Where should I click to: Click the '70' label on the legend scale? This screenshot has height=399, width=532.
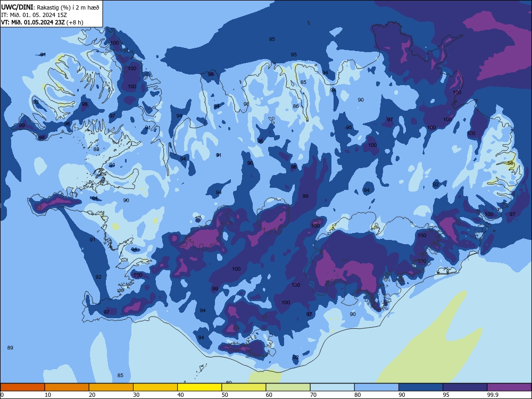[313, 395]
